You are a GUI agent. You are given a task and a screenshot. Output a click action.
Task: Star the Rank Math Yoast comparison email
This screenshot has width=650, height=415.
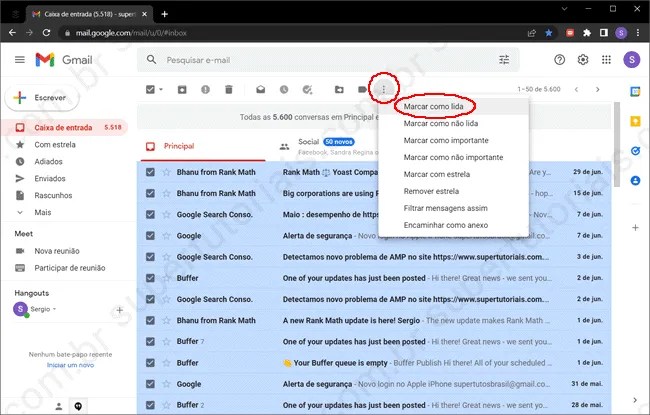click(x=166, y=172)
